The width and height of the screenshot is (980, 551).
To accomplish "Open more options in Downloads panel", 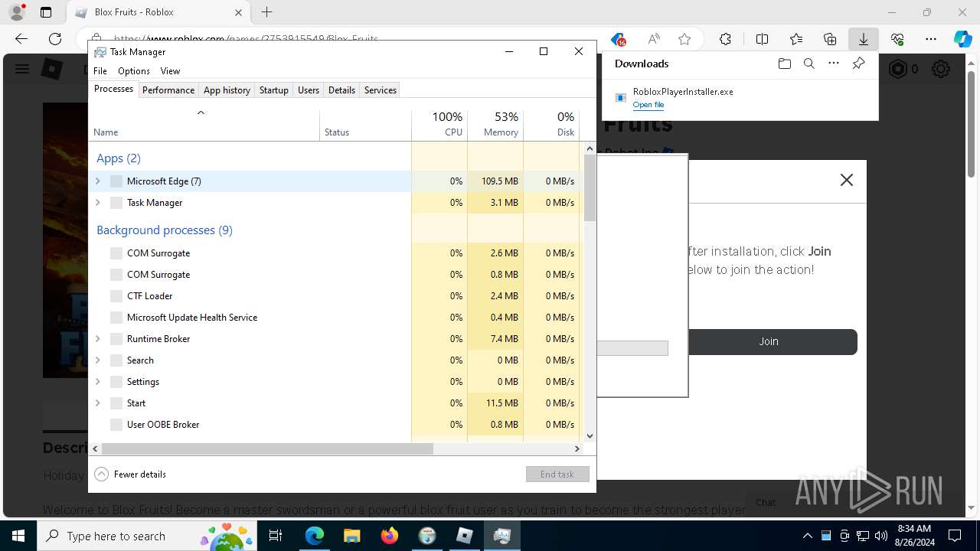I will tap(834, 64).
